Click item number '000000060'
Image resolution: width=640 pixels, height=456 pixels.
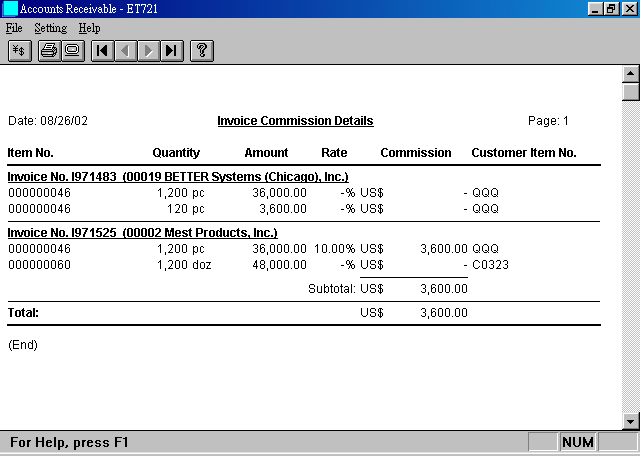[39, 265]
